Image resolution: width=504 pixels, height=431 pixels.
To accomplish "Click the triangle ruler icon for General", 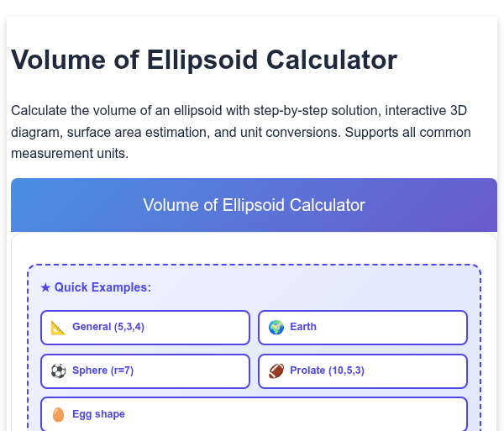I will click(58, 328).
